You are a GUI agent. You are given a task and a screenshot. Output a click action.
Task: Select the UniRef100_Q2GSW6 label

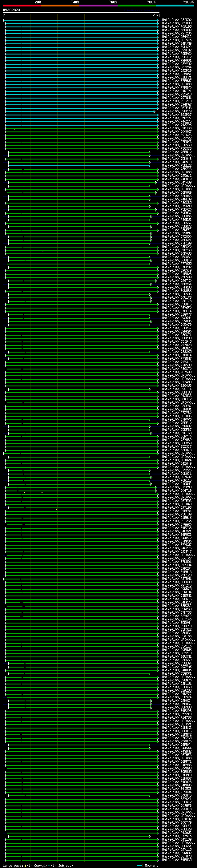176,294
